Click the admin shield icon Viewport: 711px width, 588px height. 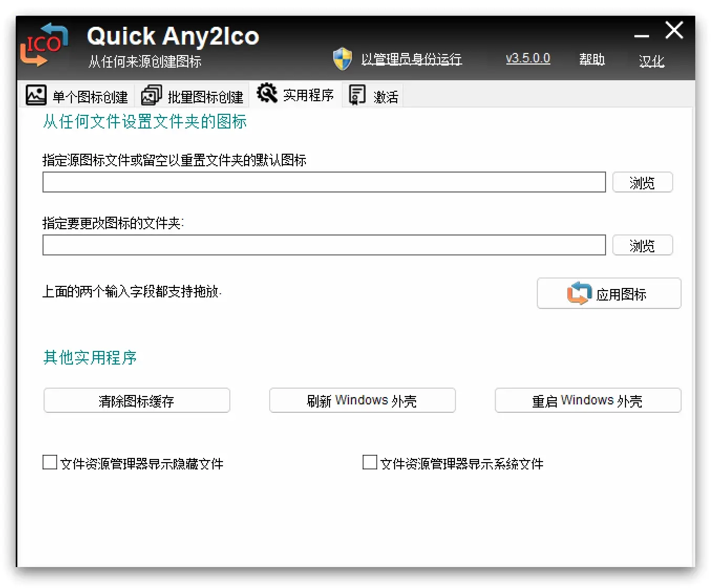343,59
